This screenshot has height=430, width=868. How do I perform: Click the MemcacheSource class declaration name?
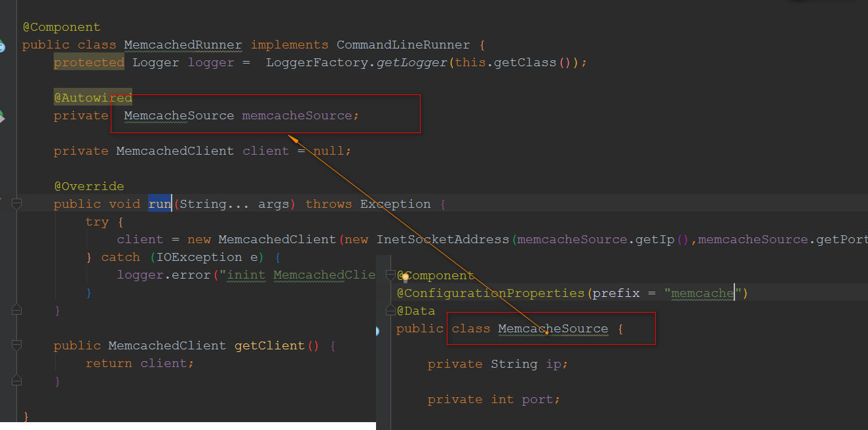point(553,328)
